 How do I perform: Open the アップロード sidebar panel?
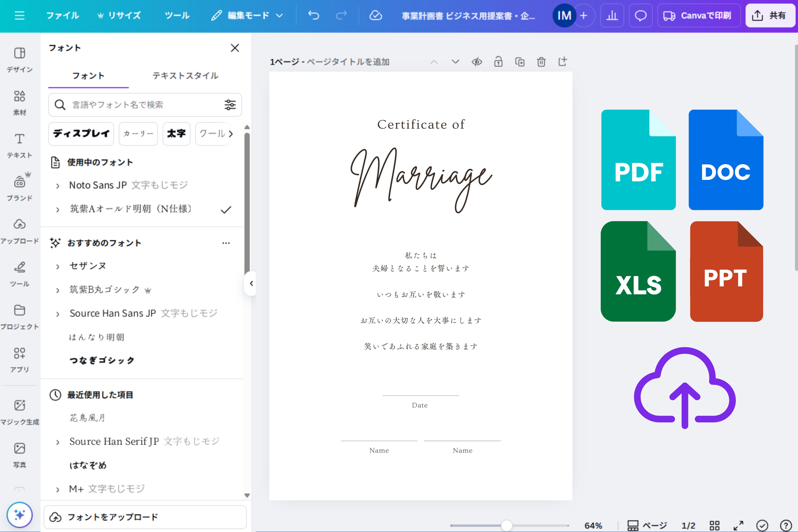click(x=20, y=231)
